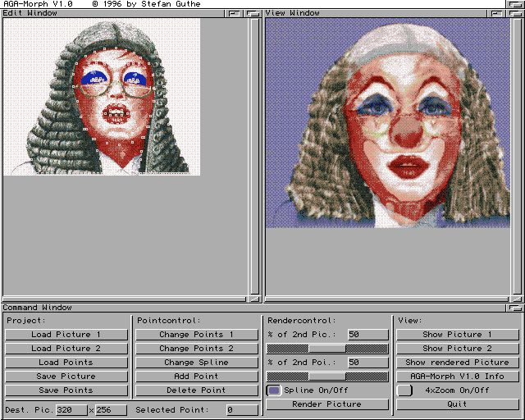Click the Save Picture button
Image resolution: width=525 pixels, height=420 pixels.
[x=66, y=377]
